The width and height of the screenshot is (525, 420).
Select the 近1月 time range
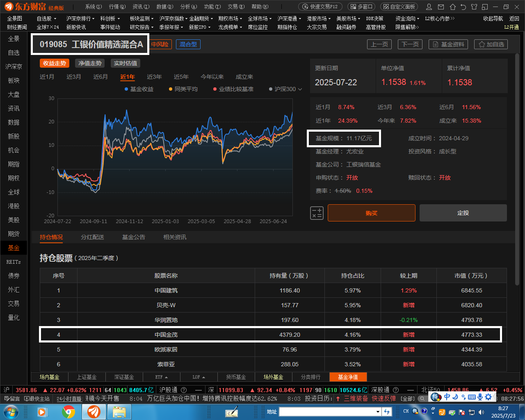tap(47, 77)
